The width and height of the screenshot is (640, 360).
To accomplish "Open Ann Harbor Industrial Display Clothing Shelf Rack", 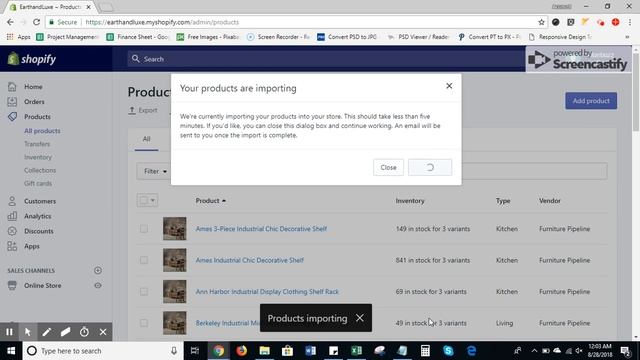I will coord(267,292).
